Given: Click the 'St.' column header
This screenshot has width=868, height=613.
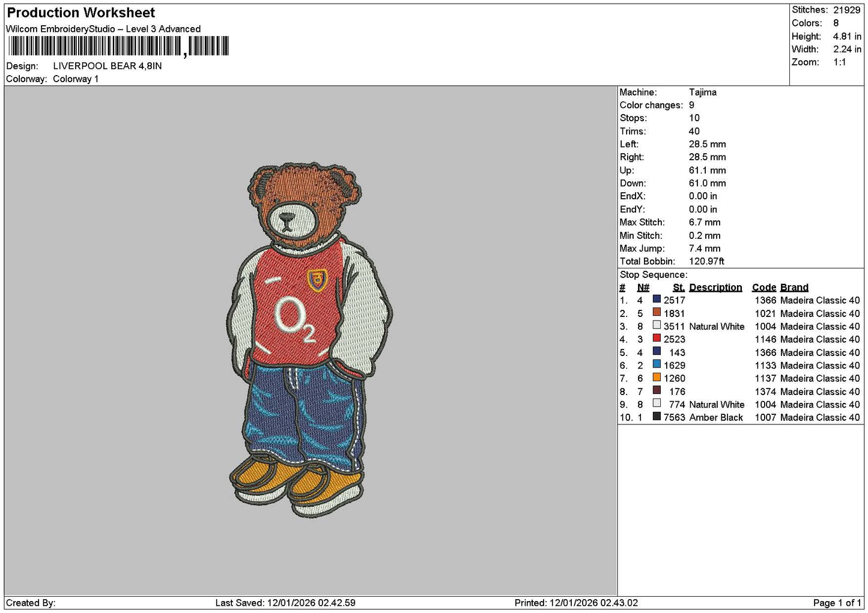Looking at the screenshot, I should pos(679,288).
